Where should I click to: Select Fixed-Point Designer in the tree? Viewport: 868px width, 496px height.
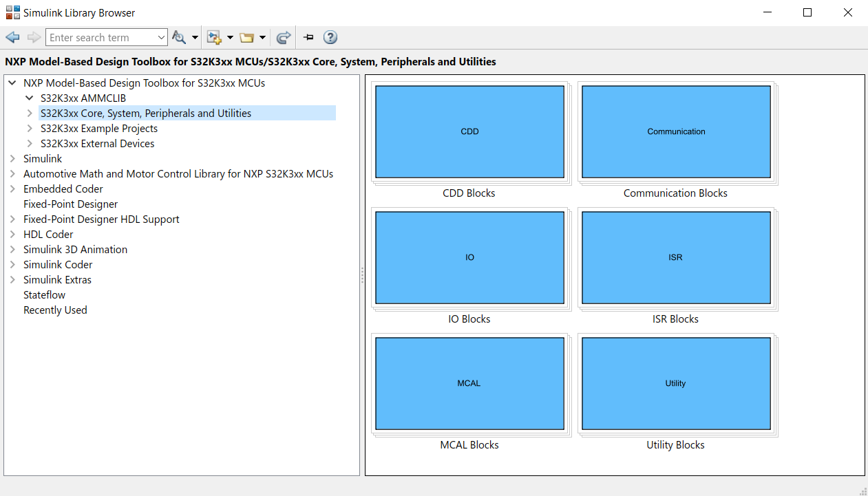click(x=70, y=204)
